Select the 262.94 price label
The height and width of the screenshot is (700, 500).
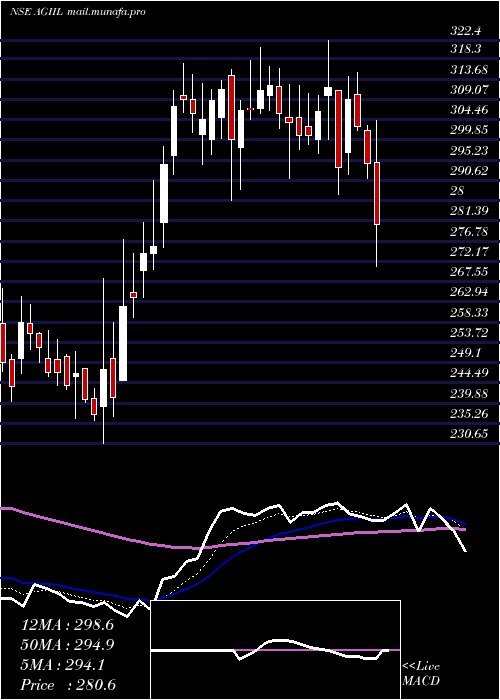point(469,292)
